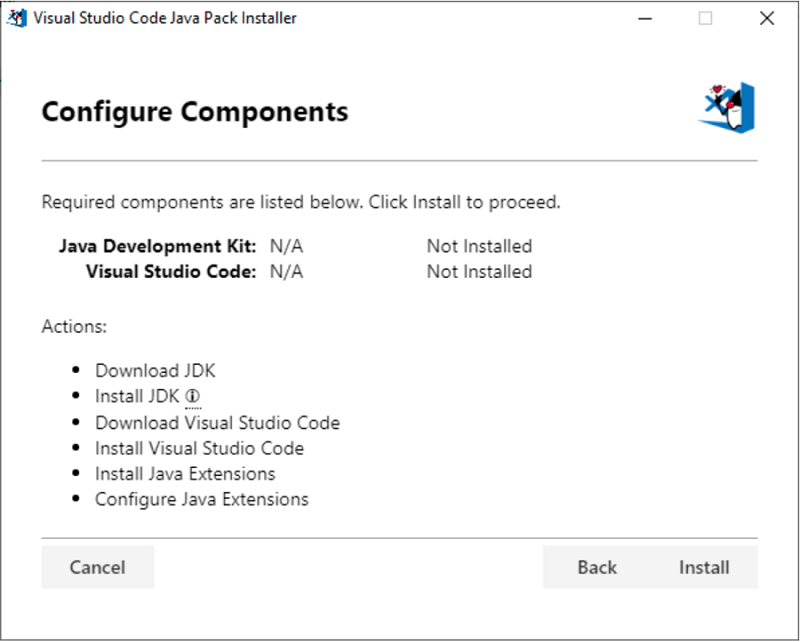Click the info icon beside Install JDK
The width and height of the screenshot is (800, 642).
click(191, 396)
